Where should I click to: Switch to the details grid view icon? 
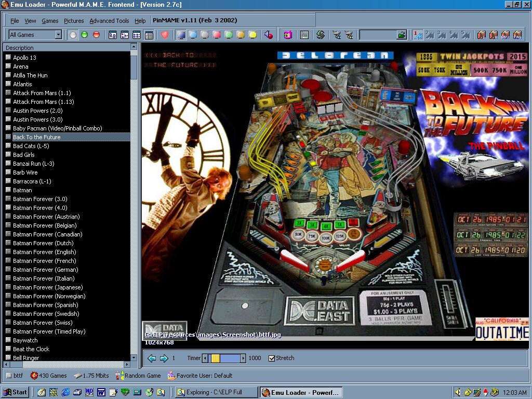click(149, 35)
